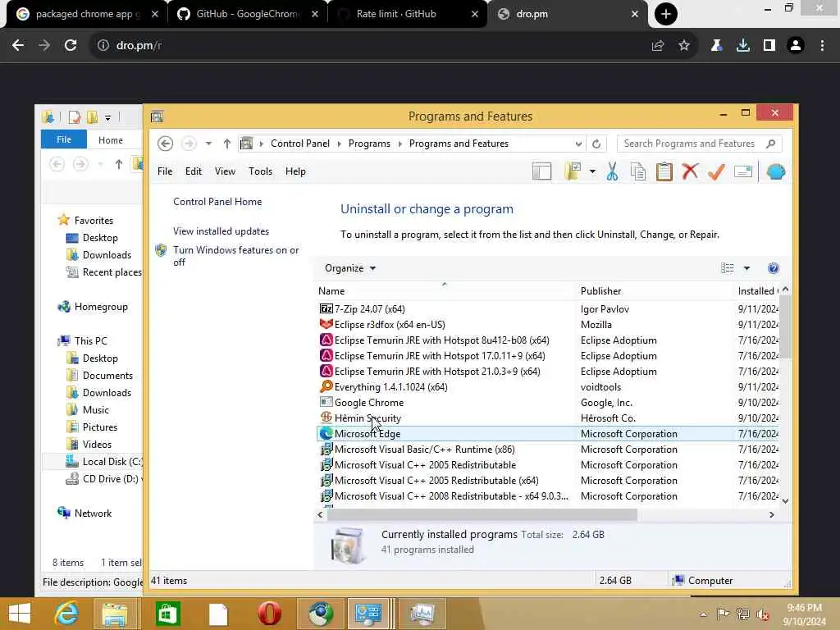840x630 pixels.
Task: Click View installed updates link
Action: 221,231
